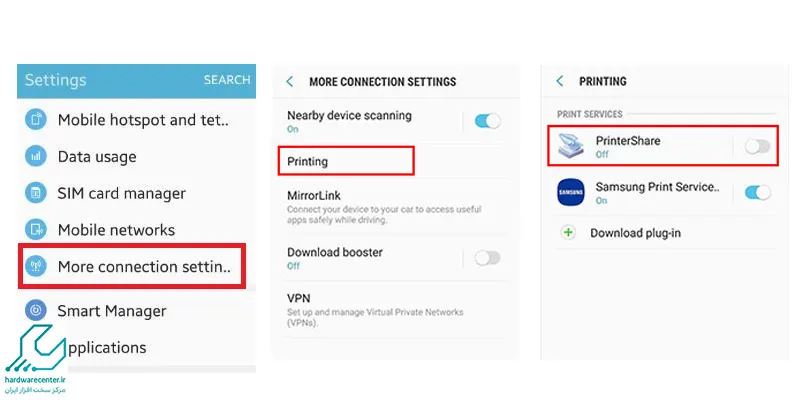This screenshot has height=400, width=800.
Task: Click the green plus Download plug-in icon
Action: click(568, 233)
